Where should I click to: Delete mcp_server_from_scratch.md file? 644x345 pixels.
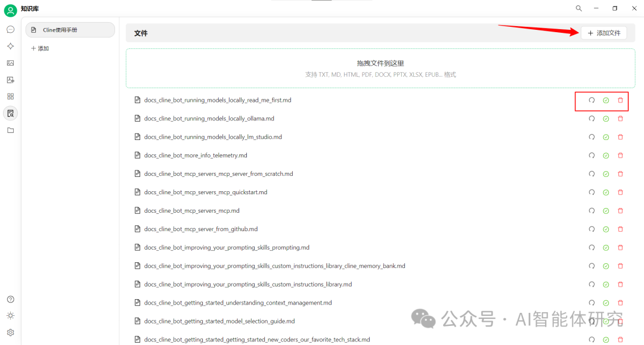click(621, 174)
